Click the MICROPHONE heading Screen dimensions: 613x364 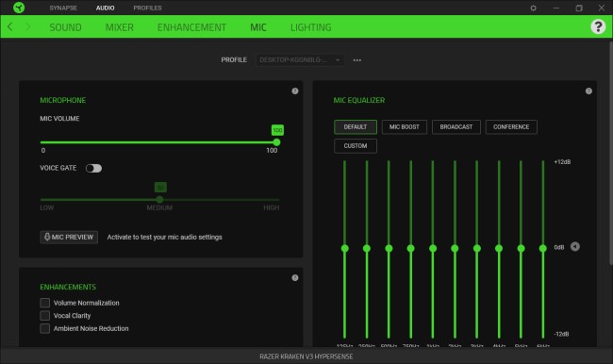[x=63, y=100]
